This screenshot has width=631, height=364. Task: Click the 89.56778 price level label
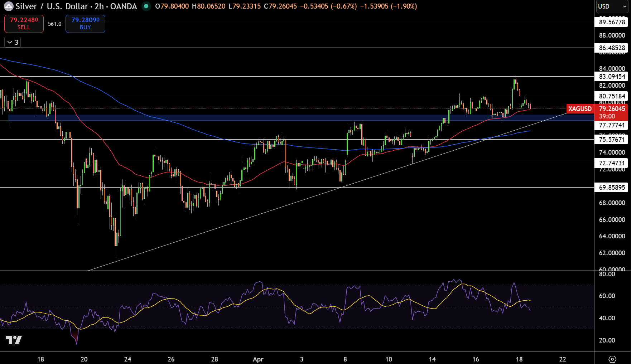pyautogui.click(x=611, y=22)
